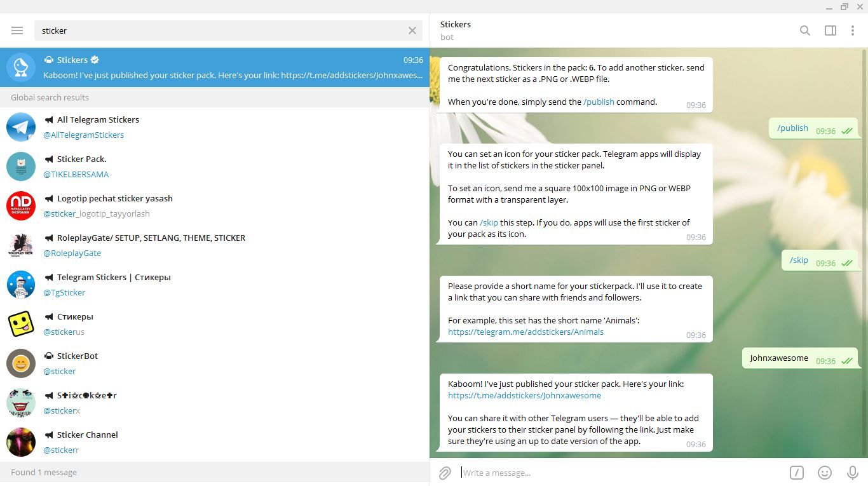868x486 pixels.
Task: Click the /skip command link in bot message
Action: tap(489, 222)
